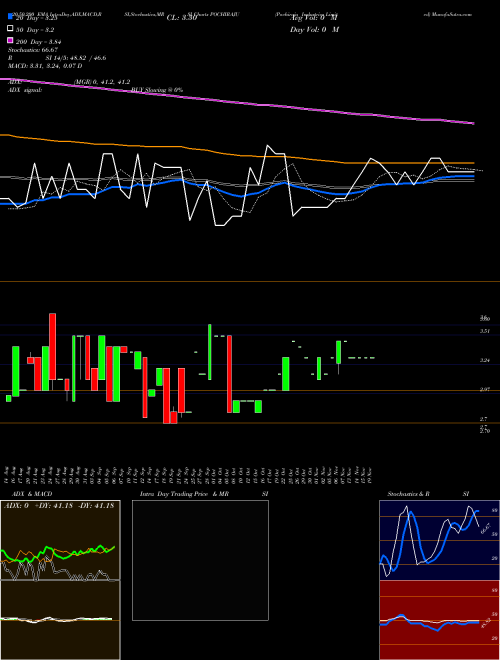Click inside the empty intraday trading price box

[x=200, y=560]
